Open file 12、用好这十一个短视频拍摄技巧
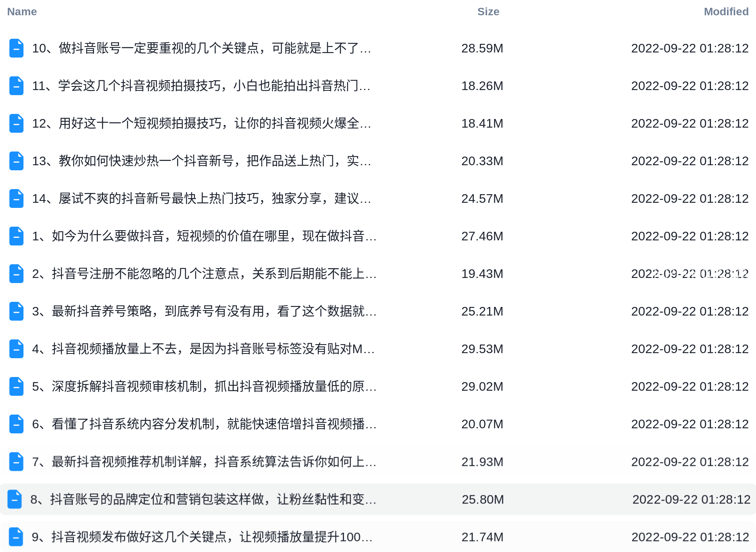756x552 pixels. point(202,123)
